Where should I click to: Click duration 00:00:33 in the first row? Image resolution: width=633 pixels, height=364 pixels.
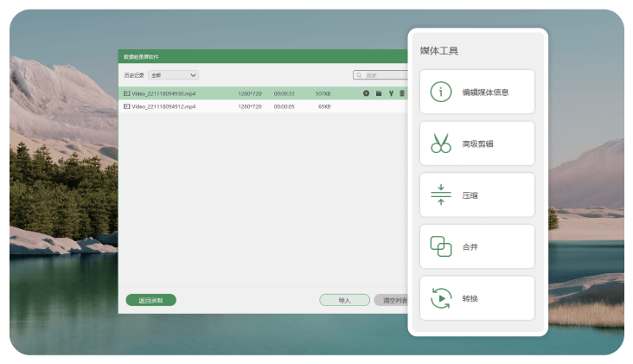click(x=285, y=93)
